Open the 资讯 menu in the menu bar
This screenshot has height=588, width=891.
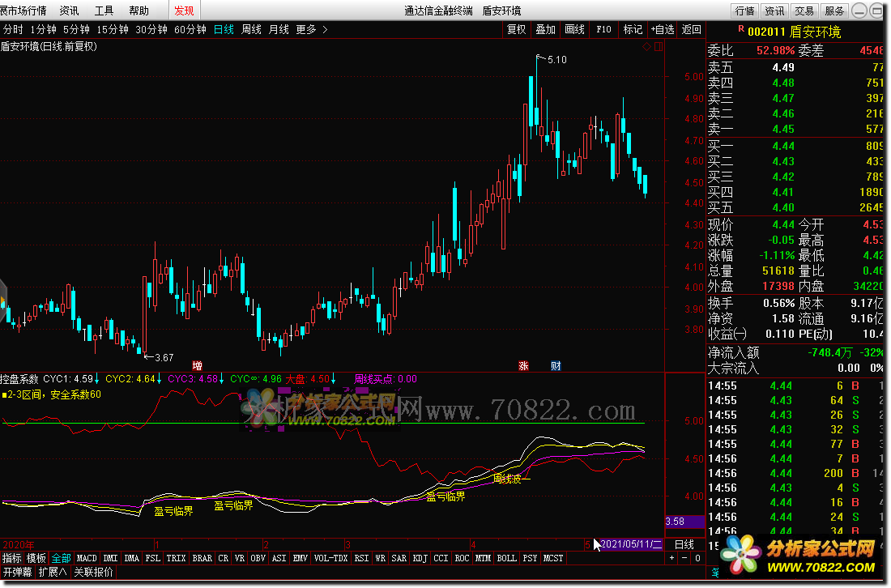(70, 11)
